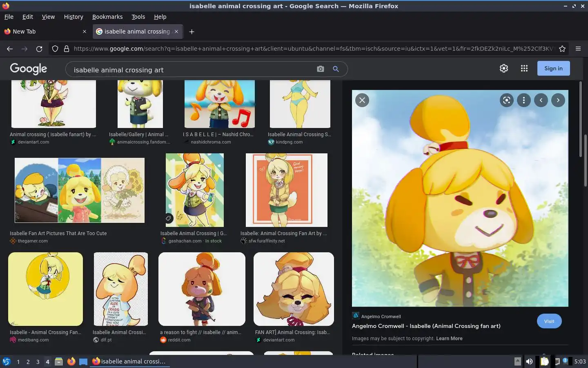The width and height of the screenshot is (588, 368).
Task: Open 'Isabelle Fan Art Pictures That Are Too Cute'
Action: pos(58,233)
